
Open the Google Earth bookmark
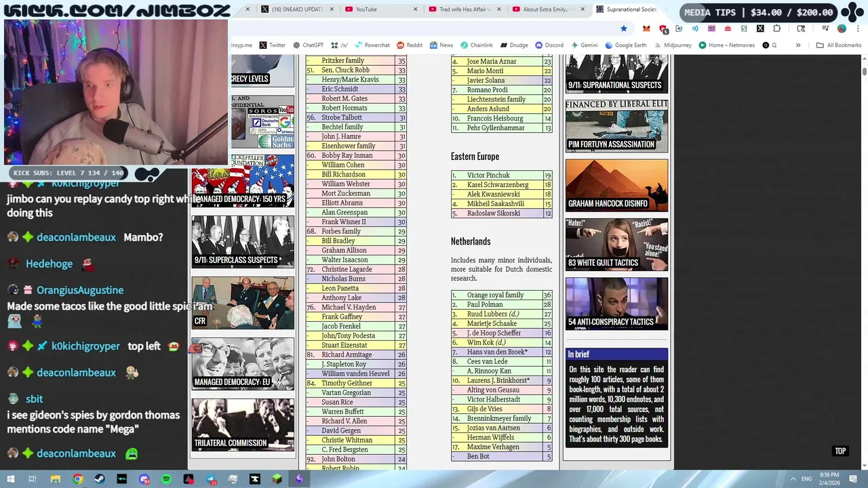click(x=626, y=45)
